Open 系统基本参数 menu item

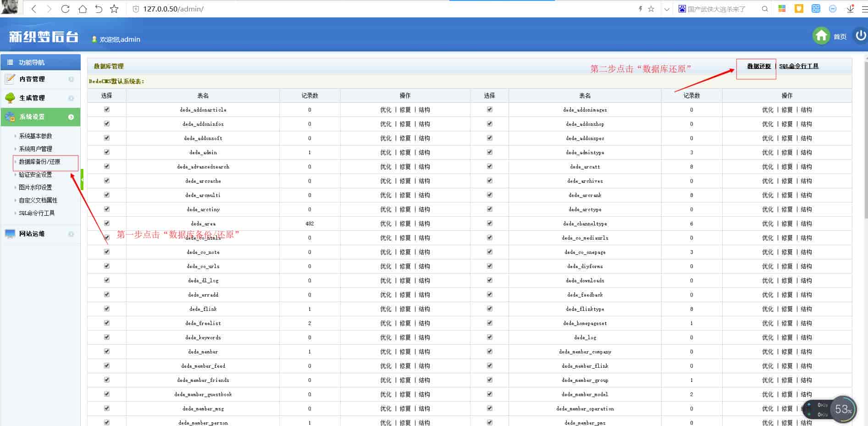35,136
